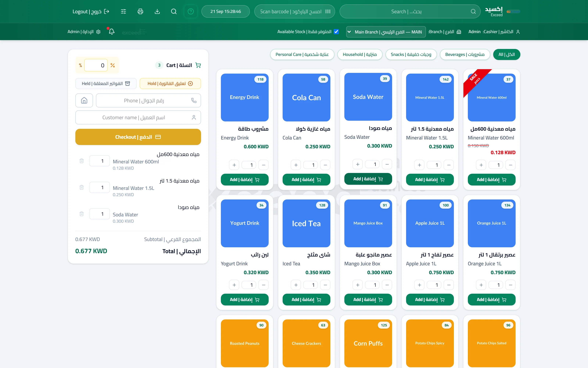This screenshot has width=588, height=368.
Task: Click Hold invoice button
Action: [170, 84]
